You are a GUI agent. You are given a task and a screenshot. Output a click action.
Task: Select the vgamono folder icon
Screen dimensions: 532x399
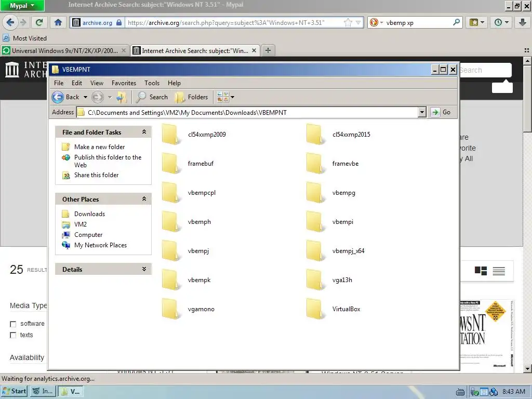pyautogui.click(x=170, y=309)
